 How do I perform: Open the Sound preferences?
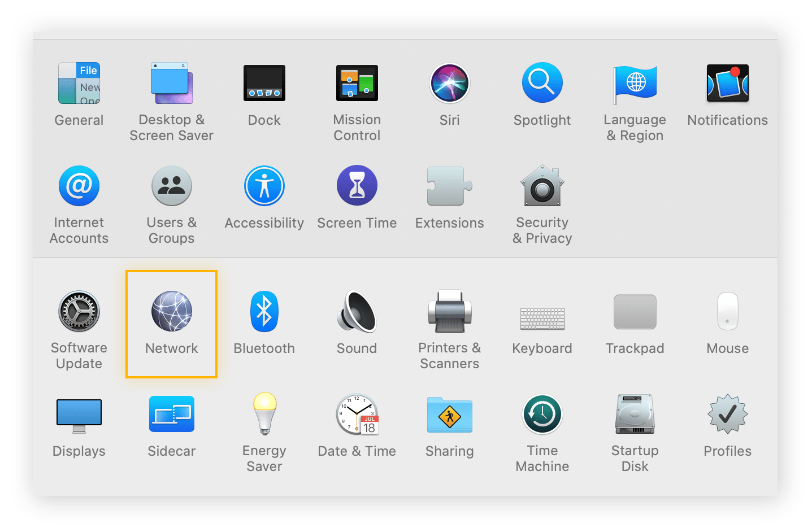coord(357,311)
